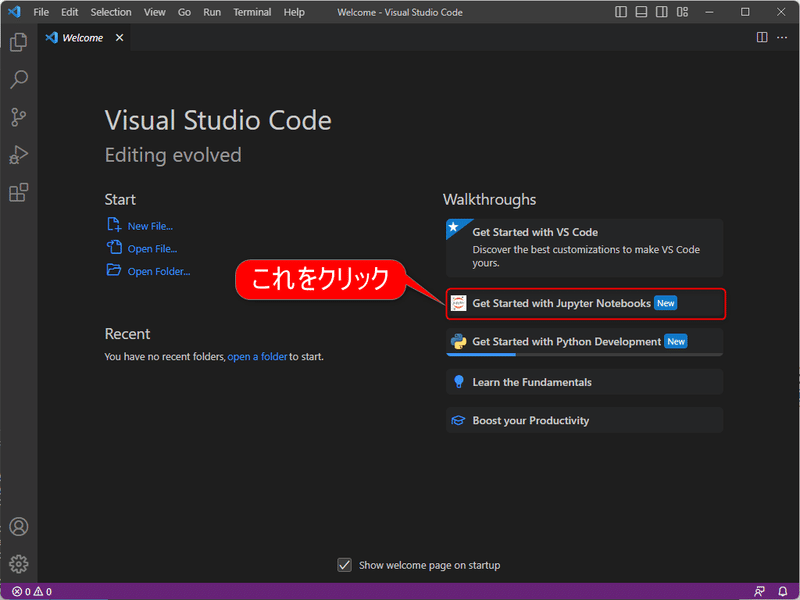The image size is (800, 600).
Task: Click the VS Code logo in title bar
Action: [14, 12]
